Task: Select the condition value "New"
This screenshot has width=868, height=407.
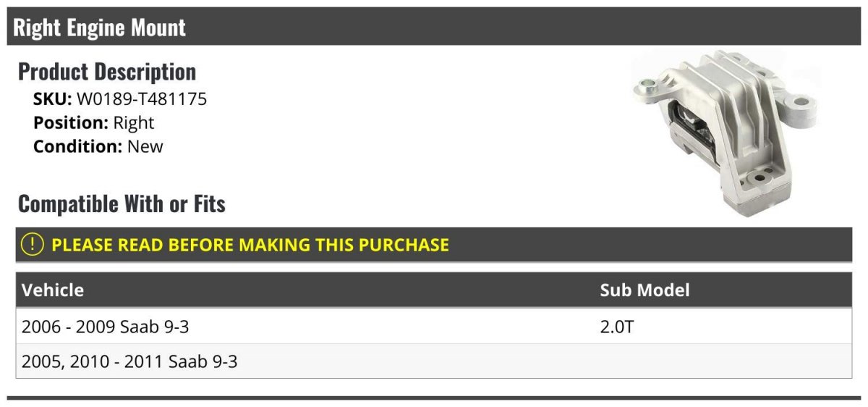Action: 145,146
